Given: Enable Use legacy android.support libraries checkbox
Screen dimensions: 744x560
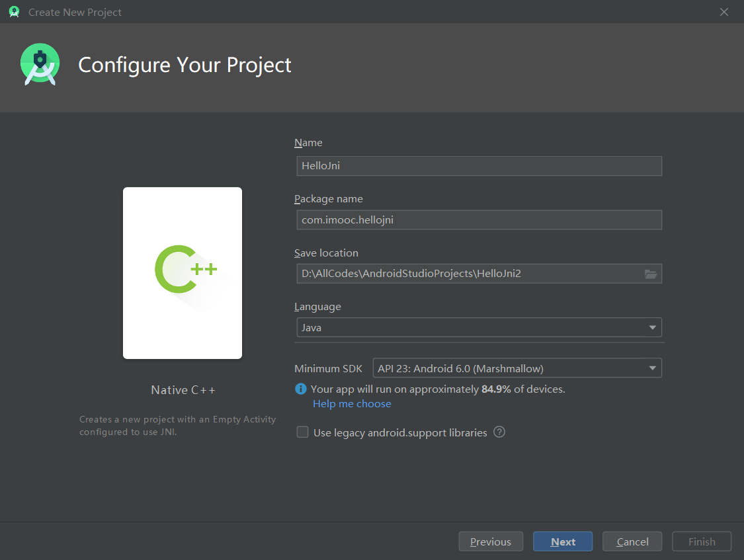Looking at the screenshot, I should click(302, 432).
